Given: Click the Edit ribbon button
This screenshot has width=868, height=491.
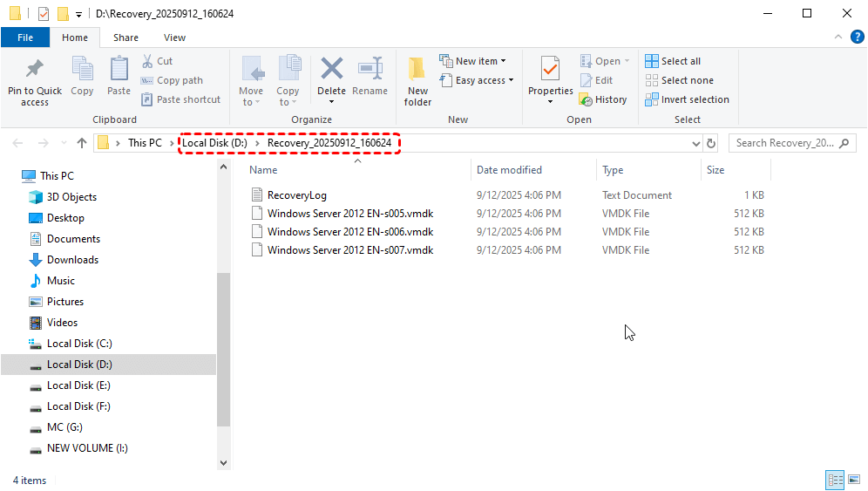Looking at the screenshot, I should (x=597, y=80).
